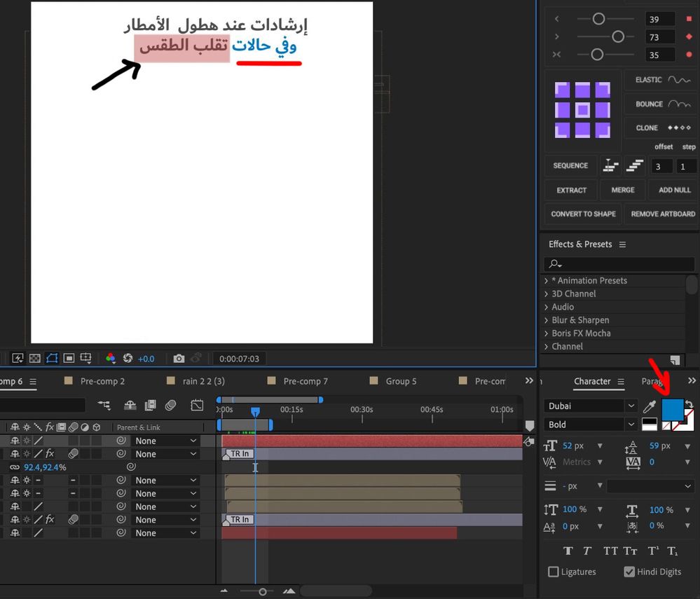Click the EXTRACT button
Viewport: 700px width, 599px height.
point(572,190)
